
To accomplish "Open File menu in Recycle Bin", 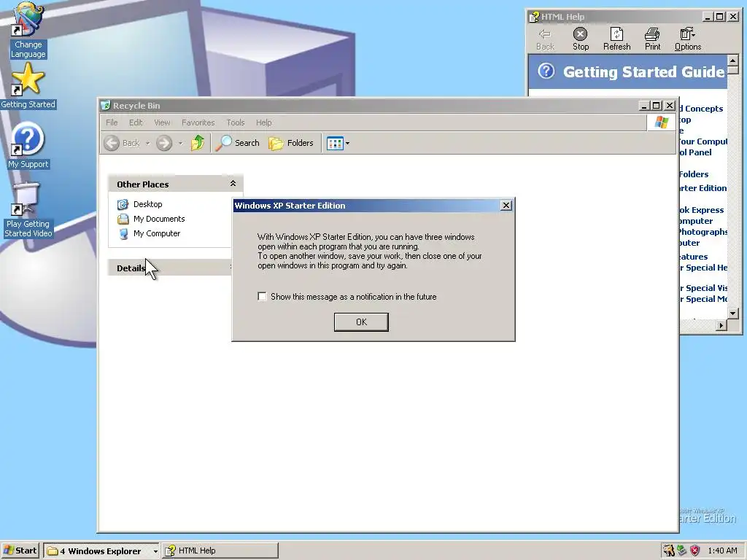I will pyautogui.click(x=112, y=122).
